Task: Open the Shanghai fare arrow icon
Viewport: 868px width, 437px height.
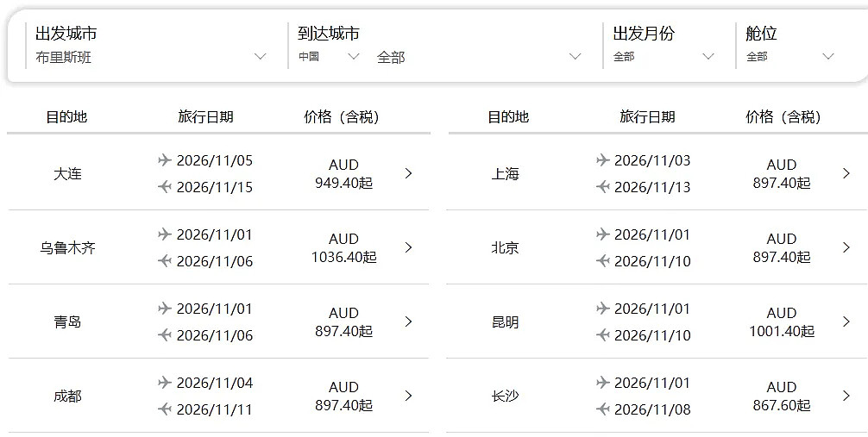Action: pos(846,173)
